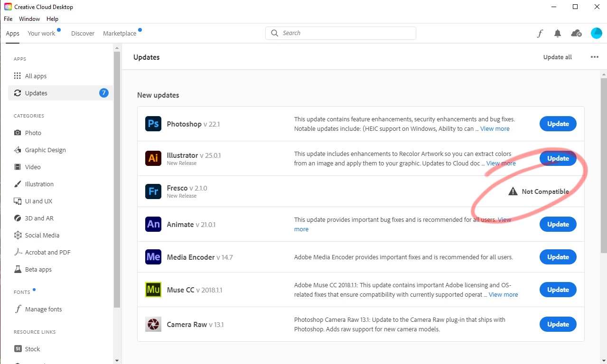Switch to the Marketplace tab

click(120, 33)
